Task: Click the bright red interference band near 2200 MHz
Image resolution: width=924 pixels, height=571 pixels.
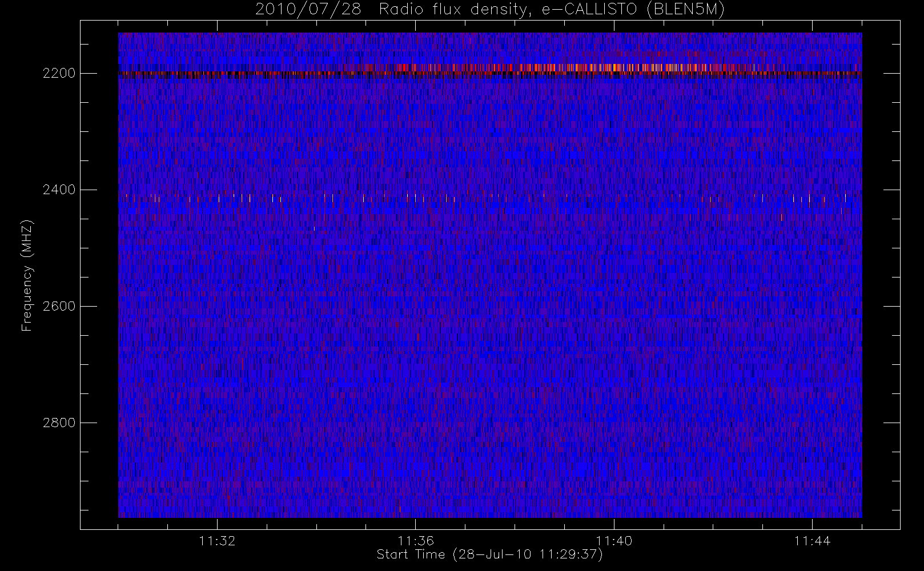Action: (490, 71)
